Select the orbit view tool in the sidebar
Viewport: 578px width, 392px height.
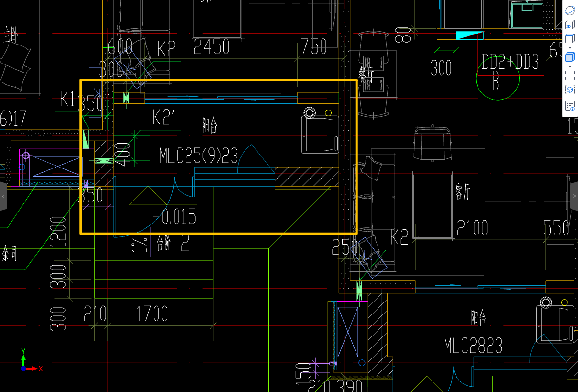pos(569,10)
